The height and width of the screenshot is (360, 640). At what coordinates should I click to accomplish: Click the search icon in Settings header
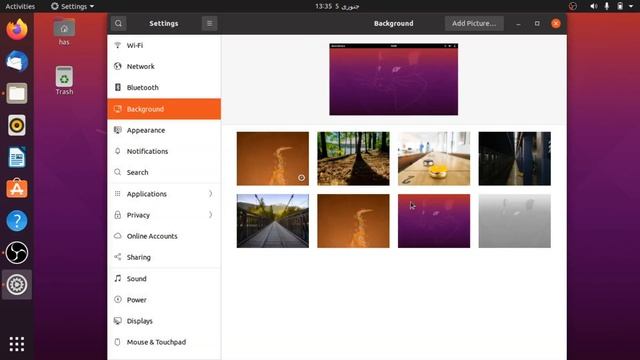point(118,23)
